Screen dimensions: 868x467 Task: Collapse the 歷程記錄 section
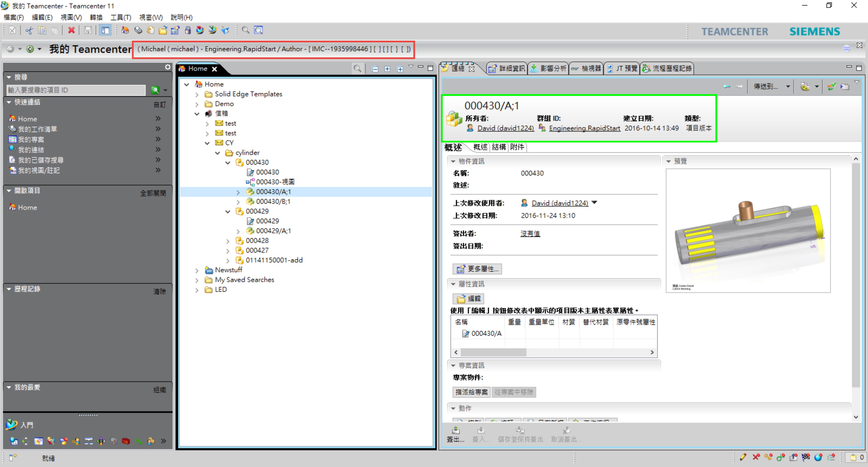9,289
